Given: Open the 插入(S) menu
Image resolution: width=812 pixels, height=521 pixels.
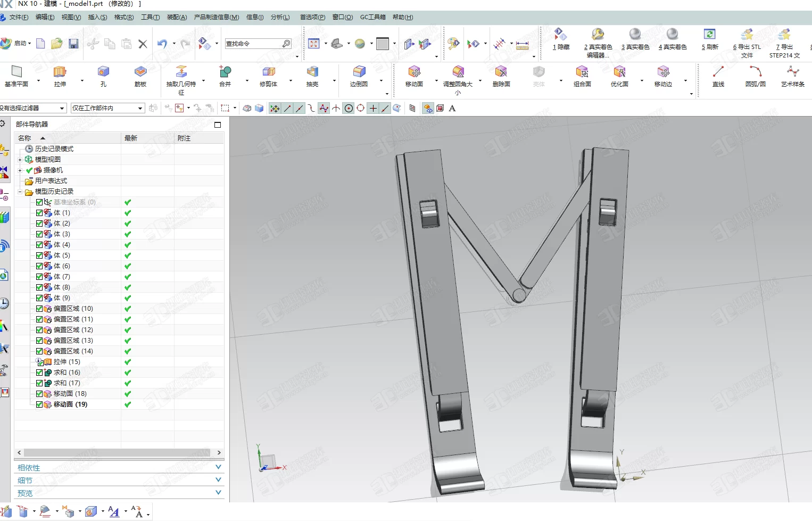Looking at the screenshot, I should (x=97, y=17).
